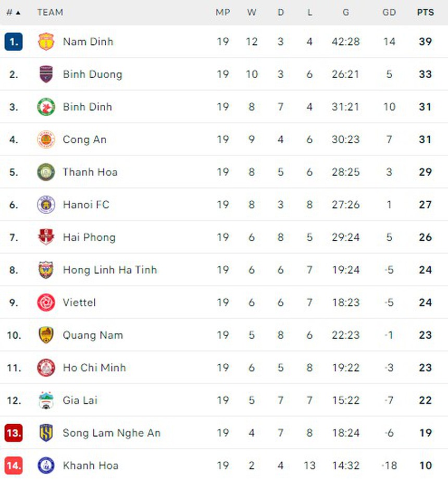The height and width of the screenshot is (480, 448).
Task: Open the Khanh Hoa team logo
Action: (x=45, y=465)
